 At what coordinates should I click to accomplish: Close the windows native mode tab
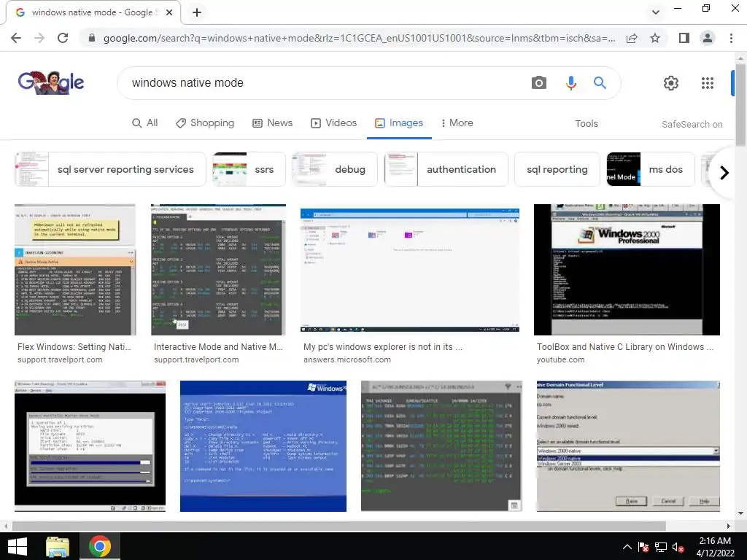click(x=169, y=12)
